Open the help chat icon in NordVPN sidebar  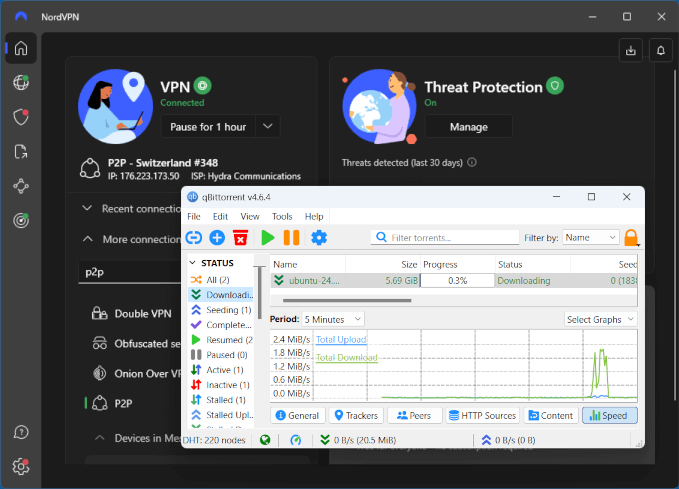click(21, 432)
